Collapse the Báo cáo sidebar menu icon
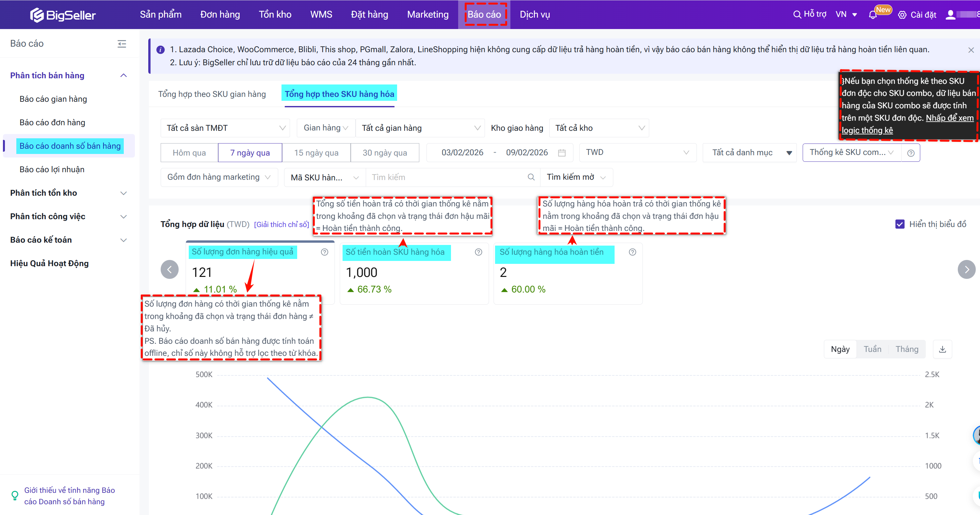Screen dimensions: 980x515 tap(121, 44)
